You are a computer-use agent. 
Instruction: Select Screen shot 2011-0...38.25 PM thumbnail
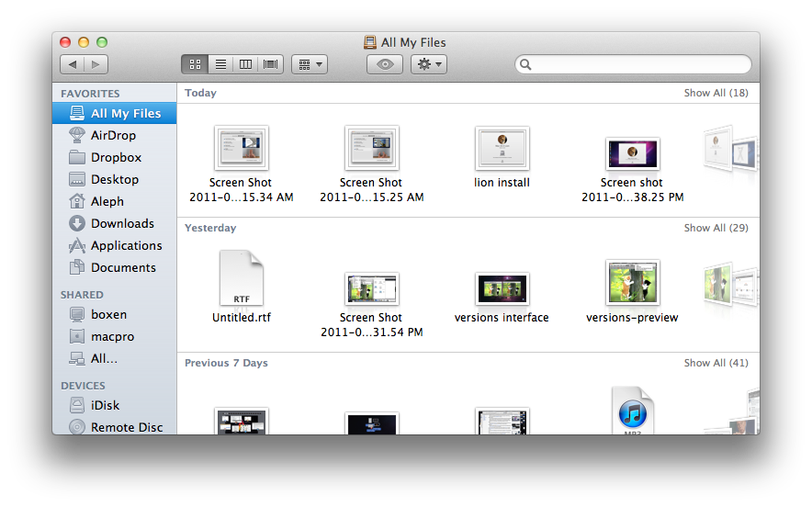632,153
